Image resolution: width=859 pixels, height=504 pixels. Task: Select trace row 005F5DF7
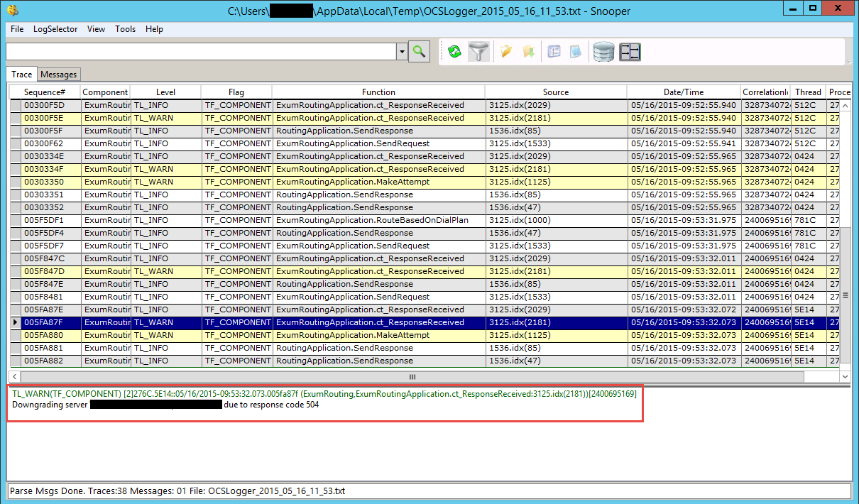click(x=424, y=246)
